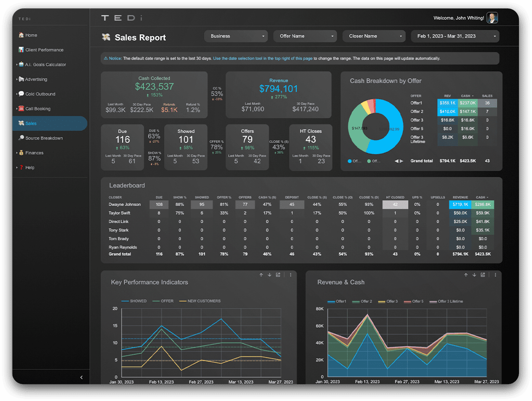532x401 pixels.
Task: Click the $410.0K cell in Cash Breakdown table
Action: point(448,111)
